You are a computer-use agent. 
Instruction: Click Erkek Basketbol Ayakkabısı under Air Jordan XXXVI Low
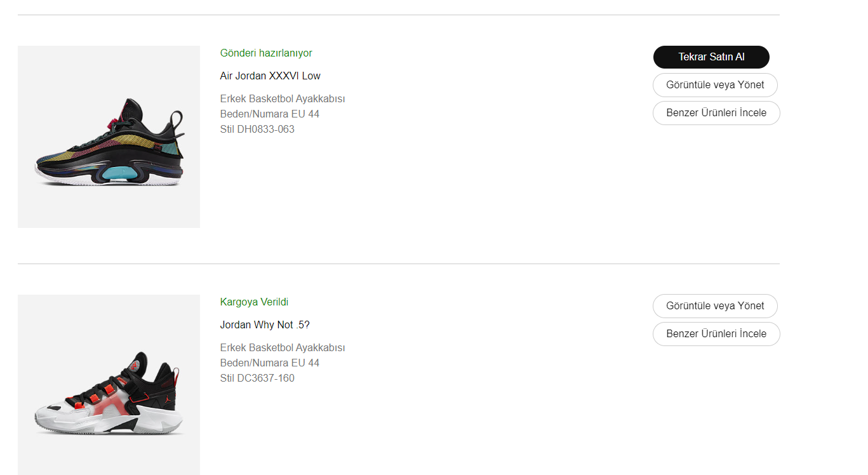pos(283,99)
